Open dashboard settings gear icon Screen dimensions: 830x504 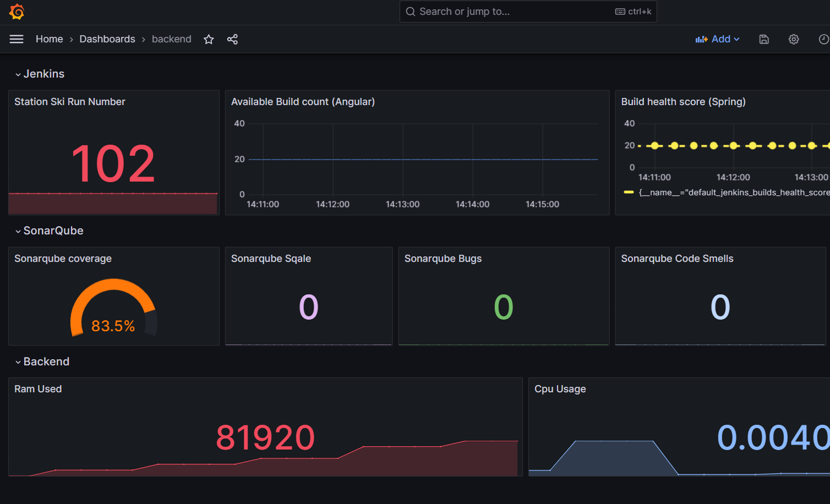(794, 39)
